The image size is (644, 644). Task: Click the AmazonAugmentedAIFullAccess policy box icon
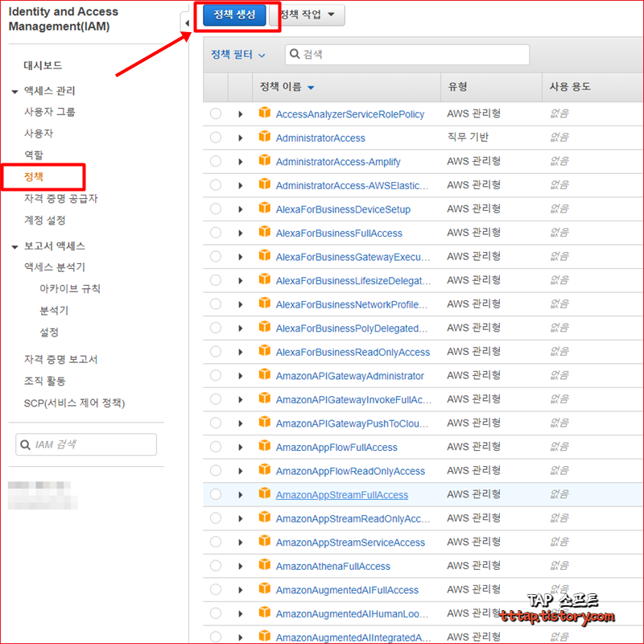[x=265, y=588]
